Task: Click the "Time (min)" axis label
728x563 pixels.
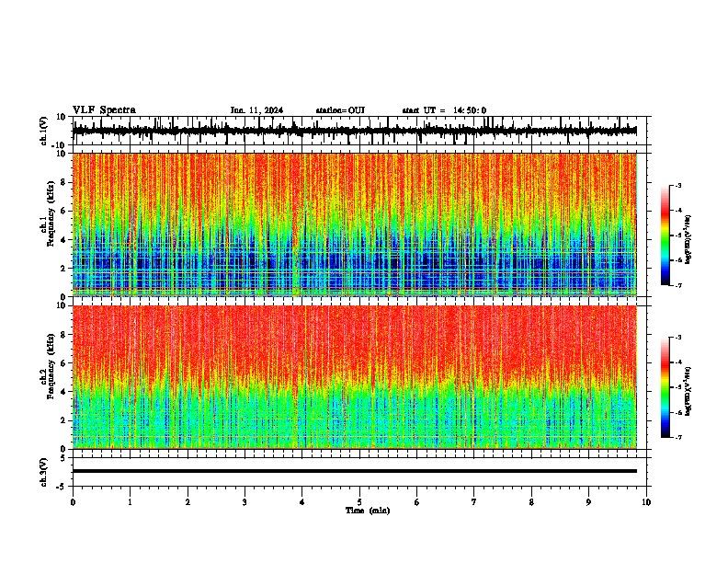Action: point(368,511)
